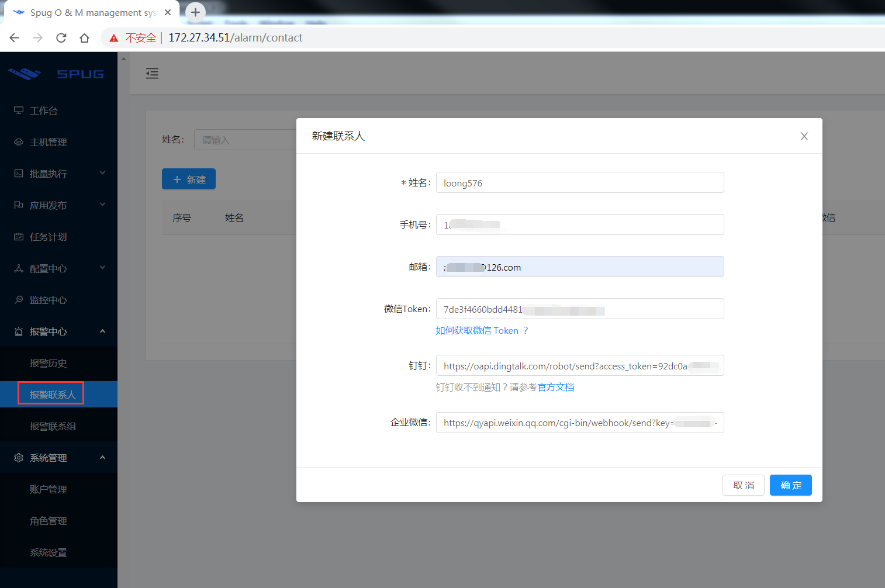
Task: Click the 新建 button
Action: (x=189, y=179)
